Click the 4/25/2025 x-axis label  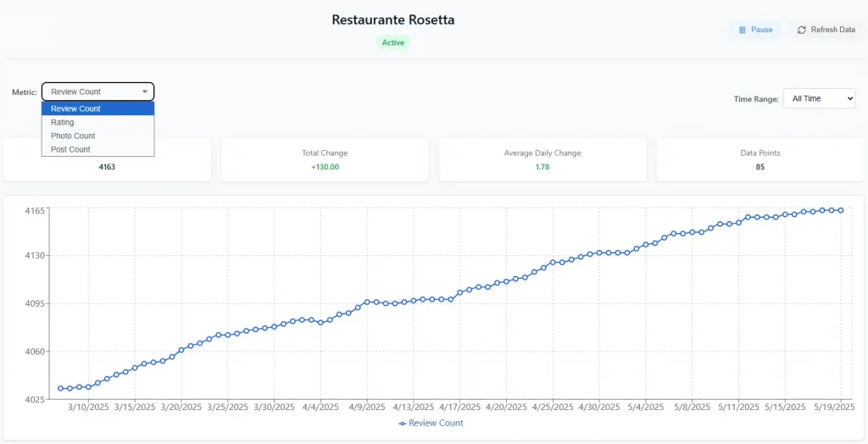[x=553, y=408]
